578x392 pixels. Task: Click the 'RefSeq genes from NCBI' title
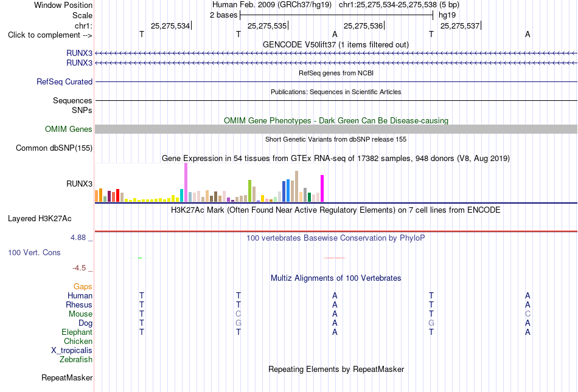pyautogui.click(x=336, y=73)
